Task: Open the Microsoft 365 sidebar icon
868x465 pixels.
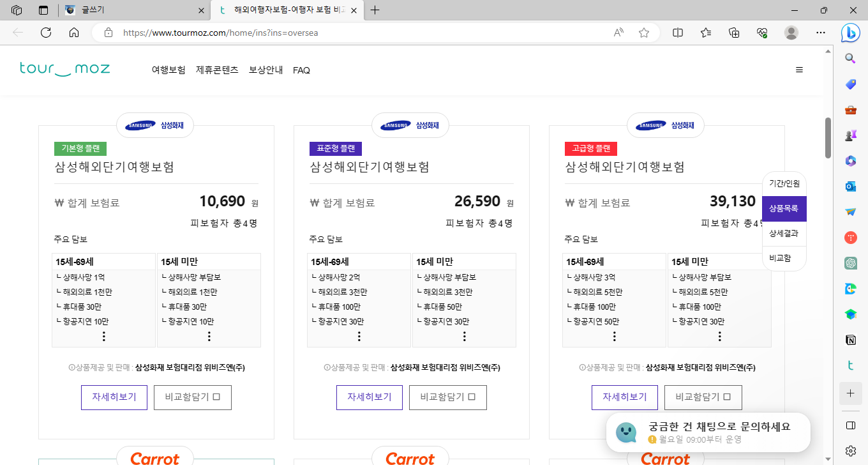Action: pos(850,160)
